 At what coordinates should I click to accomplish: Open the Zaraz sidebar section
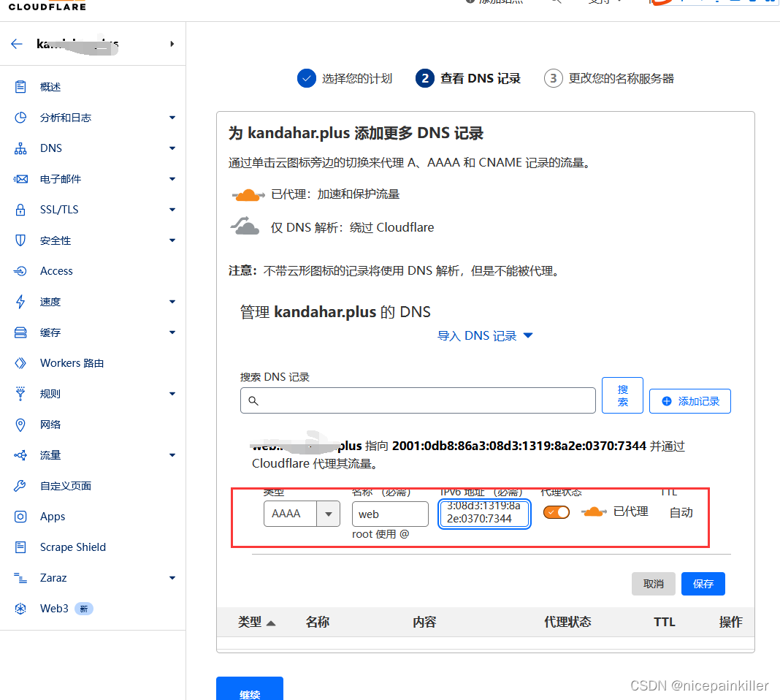[x=56, y=577]
